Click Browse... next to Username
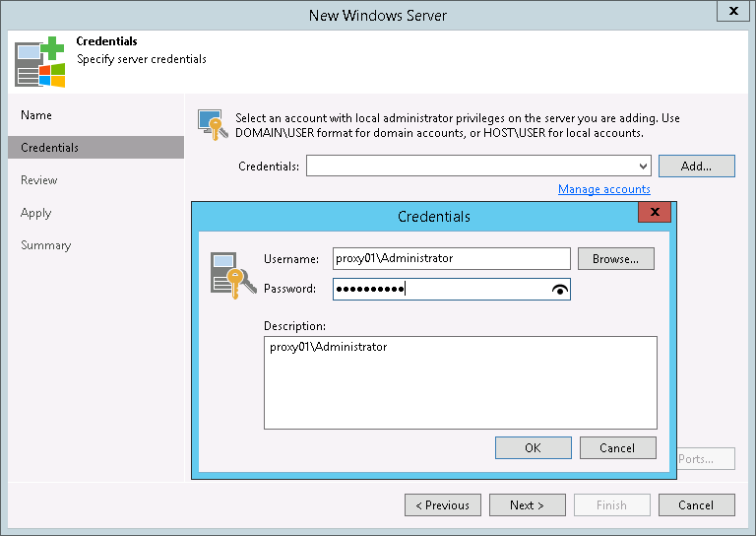This screenshot has width=756, height=536. [x=615, y=259]
